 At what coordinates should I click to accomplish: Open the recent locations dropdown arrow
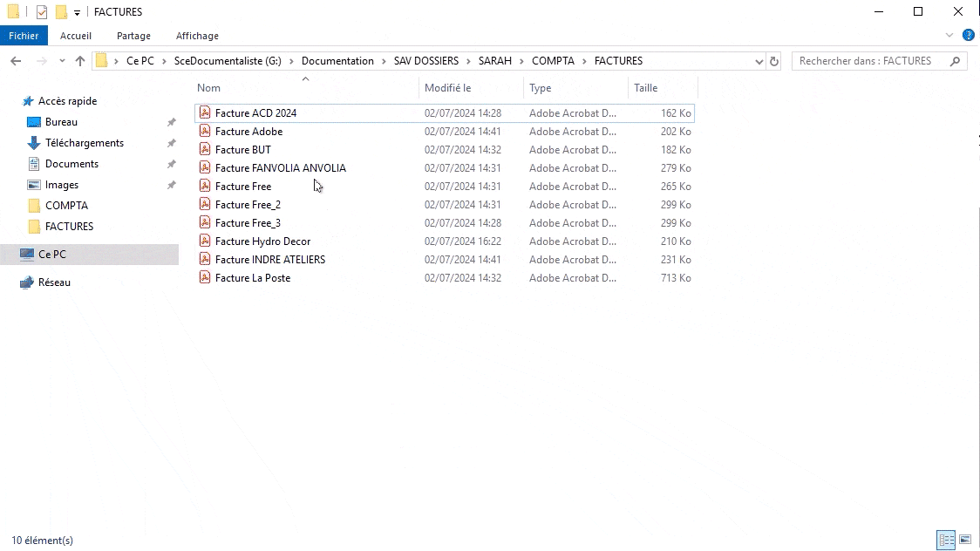pos(62,61)
